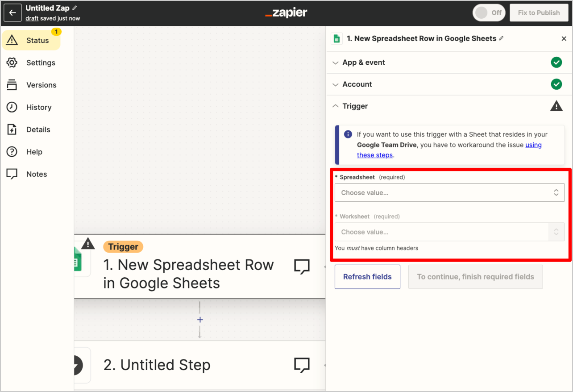Click 'To continue, finish required fields' button
This screenshot has width=573, height=392.
click(475, 277)
